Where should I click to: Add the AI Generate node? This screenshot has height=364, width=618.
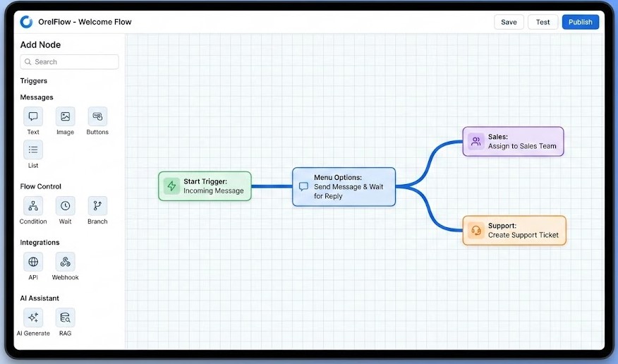coord(33,317)
